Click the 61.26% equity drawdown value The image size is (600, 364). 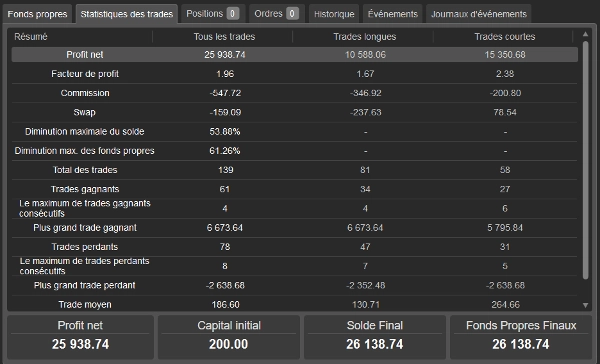tap(225, 151)
